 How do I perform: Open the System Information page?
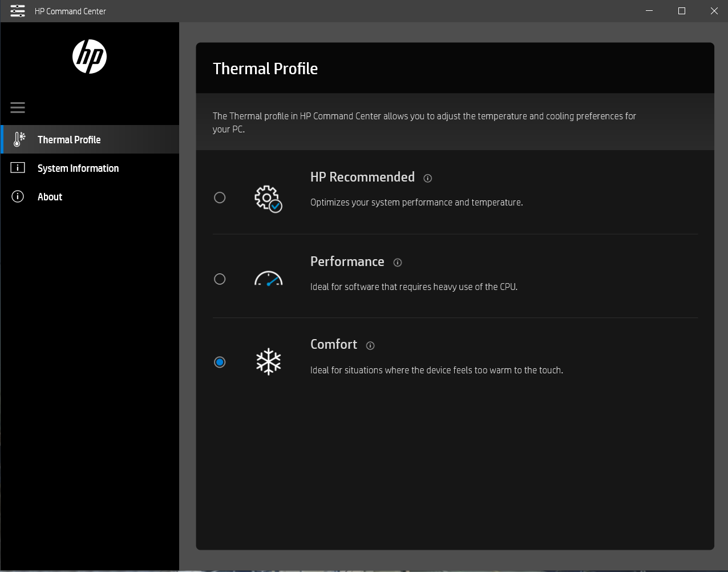click(x=78, y=168)
